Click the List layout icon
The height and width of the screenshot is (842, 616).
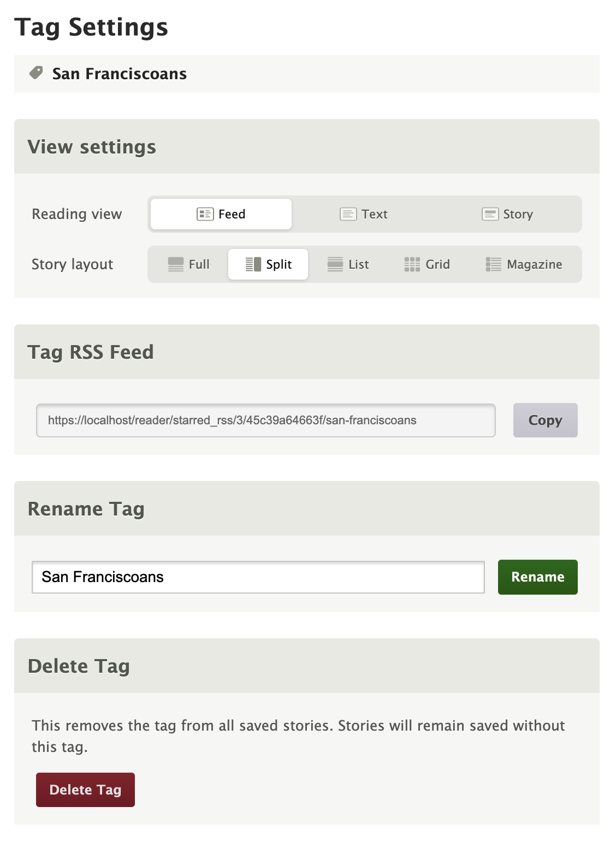(x=335, y=264)
